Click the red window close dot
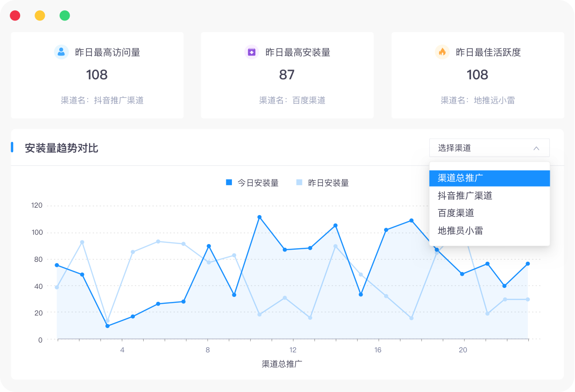This screenshot has height=392, width=575. 15,15
